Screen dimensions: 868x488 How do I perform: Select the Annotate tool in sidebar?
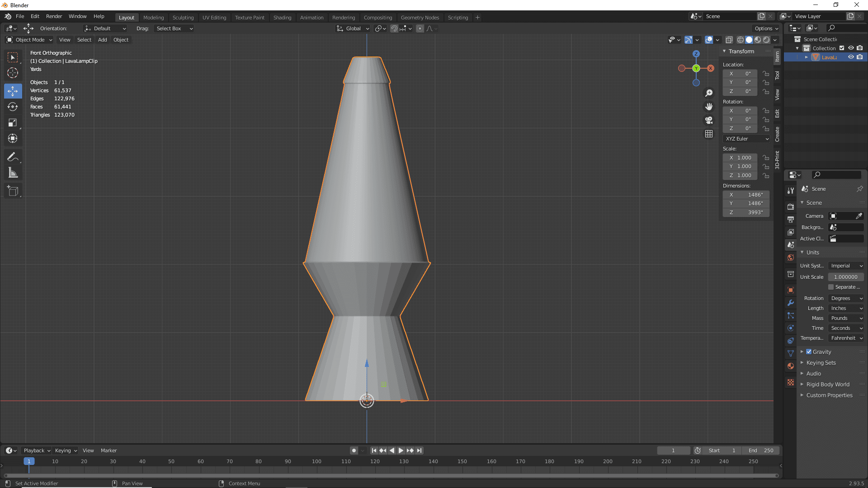(13, 156)
